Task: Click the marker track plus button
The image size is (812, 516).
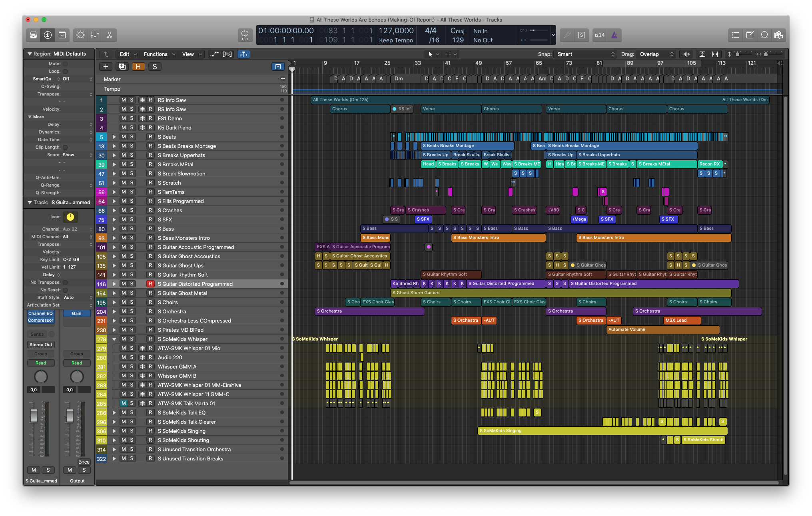Action: [283, 79]
